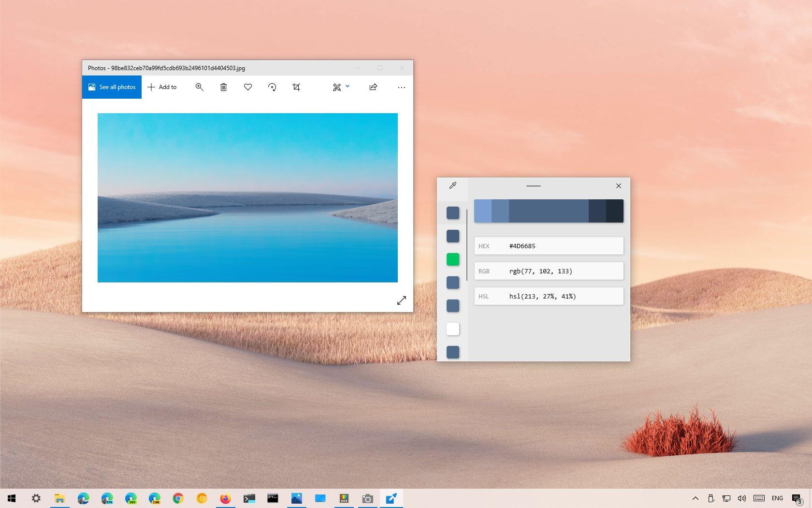Viewport: 812px width, 508px height.
Task: Open the three-dot See more menu
Action: (x=401, y=88)
